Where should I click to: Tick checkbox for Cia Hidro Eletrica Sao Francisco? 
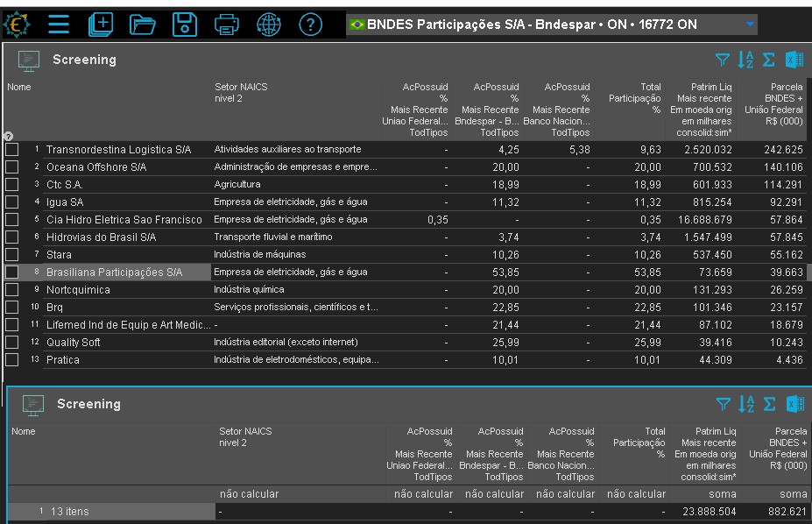12,220
